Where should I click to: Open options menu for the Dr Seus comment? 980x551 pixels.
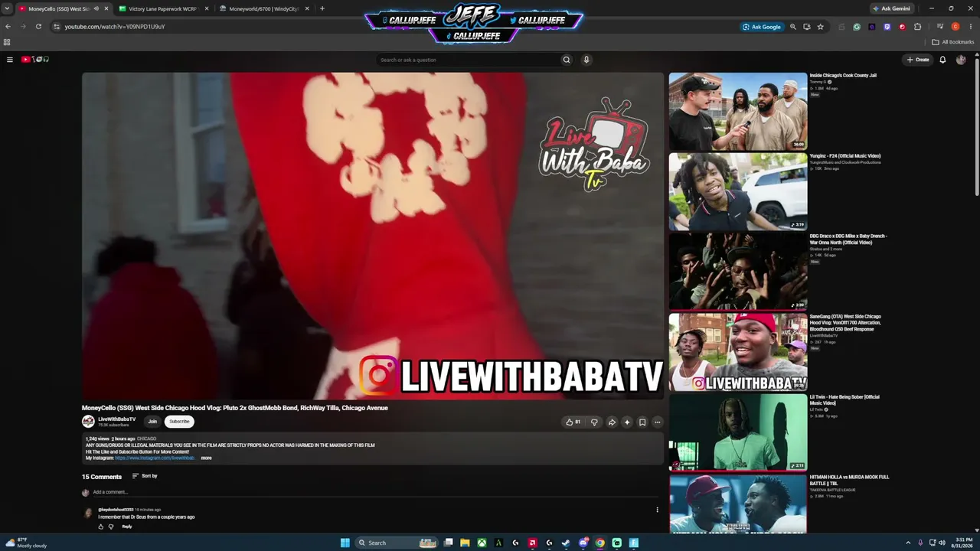(x=657, y=510)
